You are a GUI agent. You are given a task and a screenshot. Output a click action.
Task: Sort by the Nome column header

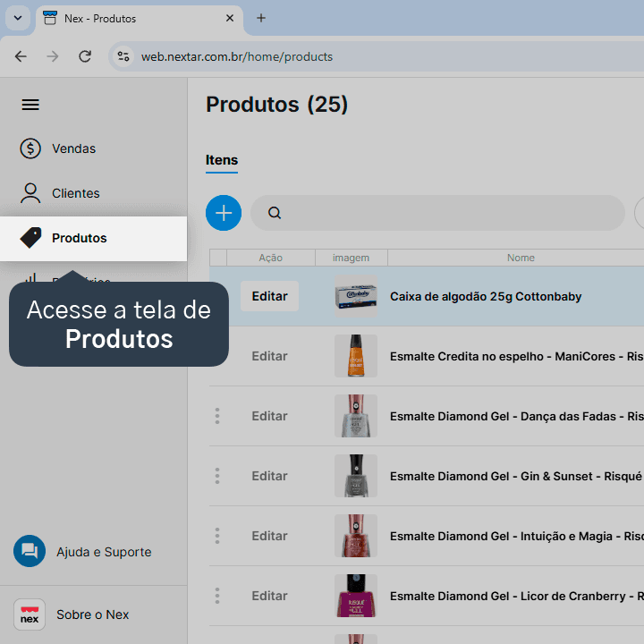tap(521, 258)
